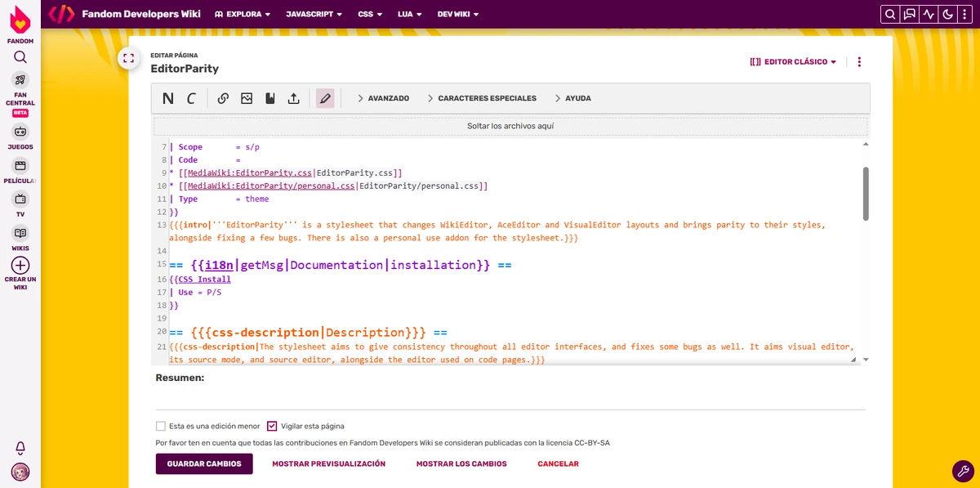Upload a file using the upload icon

point(294,98)
